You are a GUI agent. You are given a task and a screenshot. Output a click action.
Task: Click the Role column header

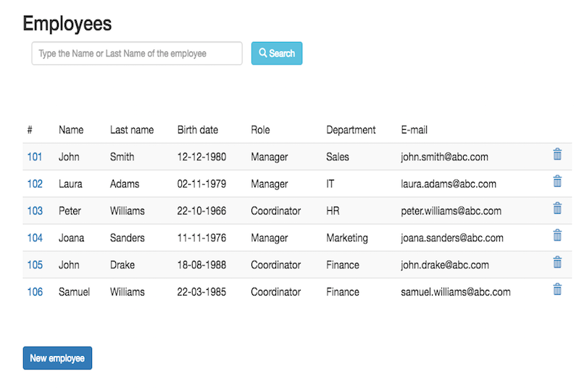point(260,130)
